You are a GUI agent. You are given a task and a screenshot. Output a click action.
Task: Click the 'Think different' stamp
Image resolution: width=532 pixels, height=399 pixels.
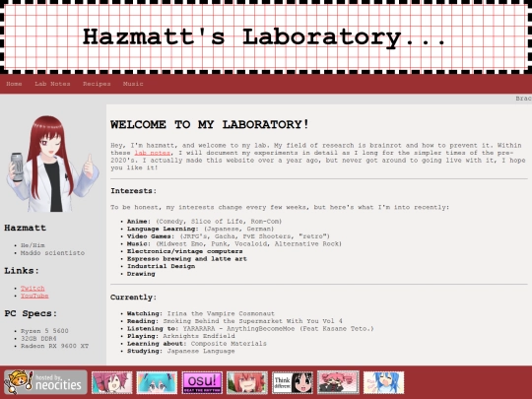pyautogui.click(x=293, y=382)
